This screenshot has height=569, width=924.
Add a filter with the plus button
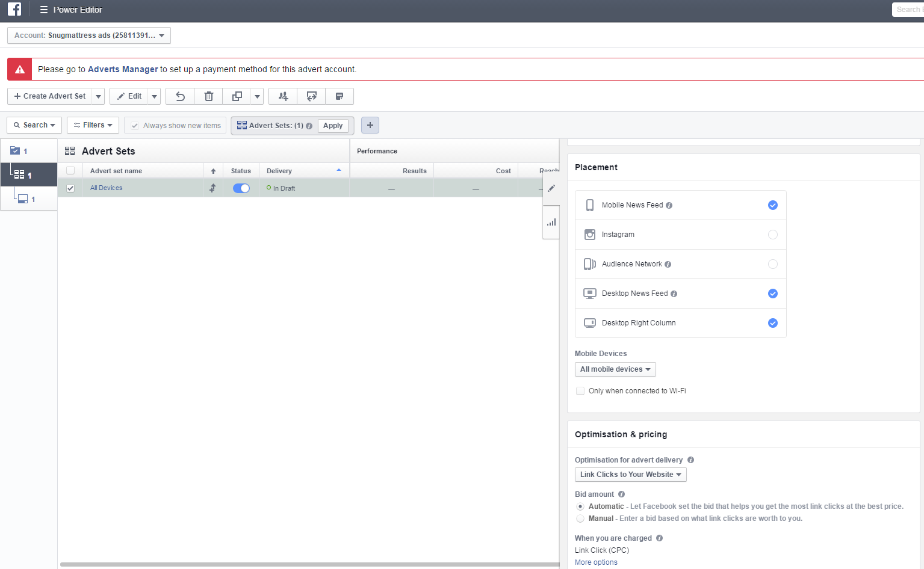tap(370, 125)
